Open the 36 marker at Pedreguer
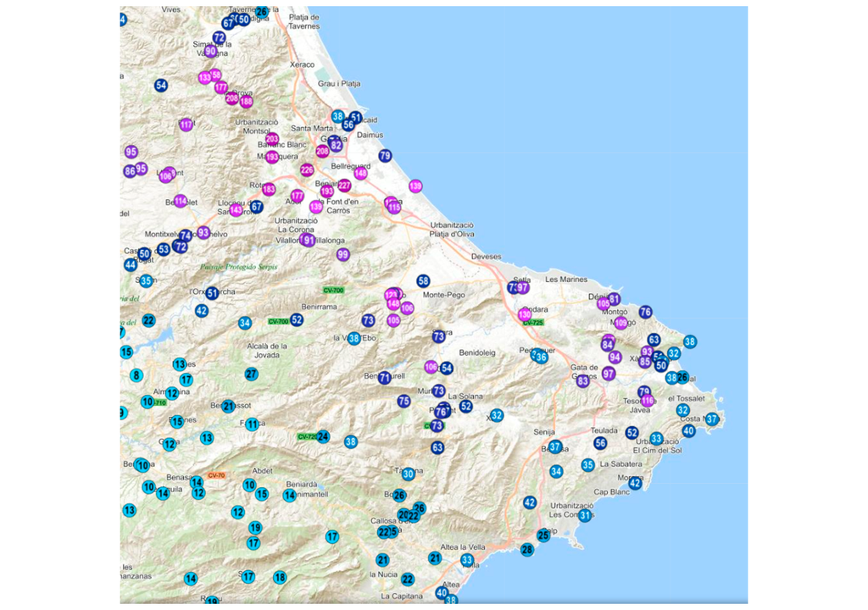The width and height of the screenshot is (868, 610). click(542, 358)
